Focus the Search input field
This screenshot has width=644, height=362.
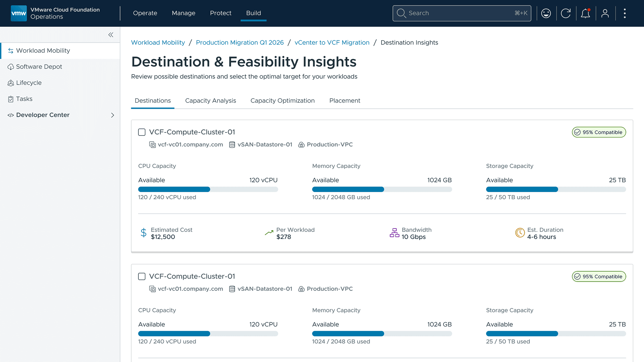(462, 13)
